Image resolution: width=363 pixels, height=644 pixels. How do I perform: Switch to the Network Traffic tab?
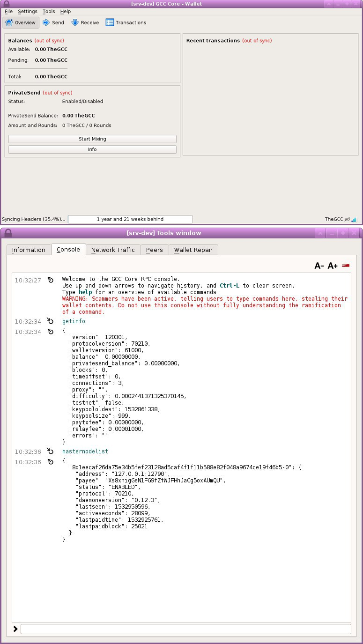tap(113, 250)
